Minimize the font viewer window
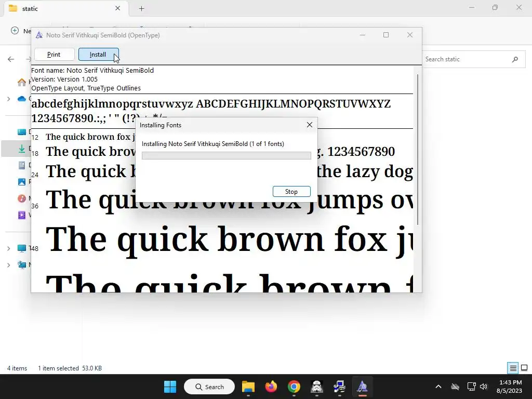Screen dimensions: 532x399 [362, 35]
